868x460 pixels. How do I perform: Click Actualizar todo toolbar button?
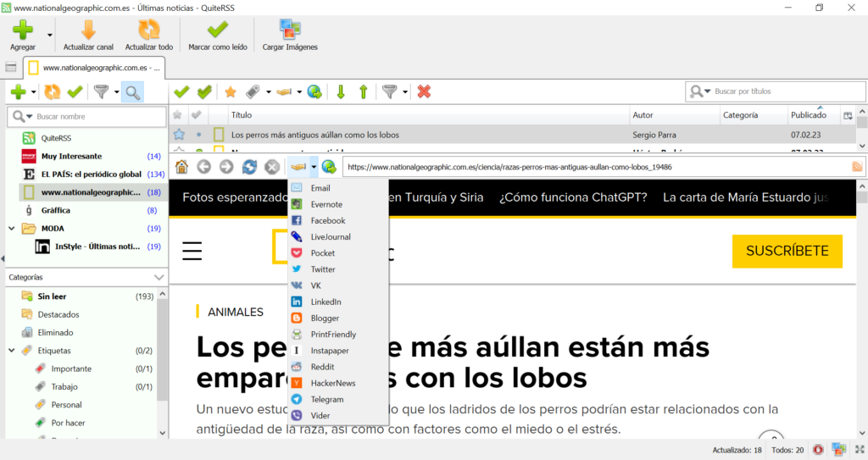pyautogui.click(x=148, y=35)
